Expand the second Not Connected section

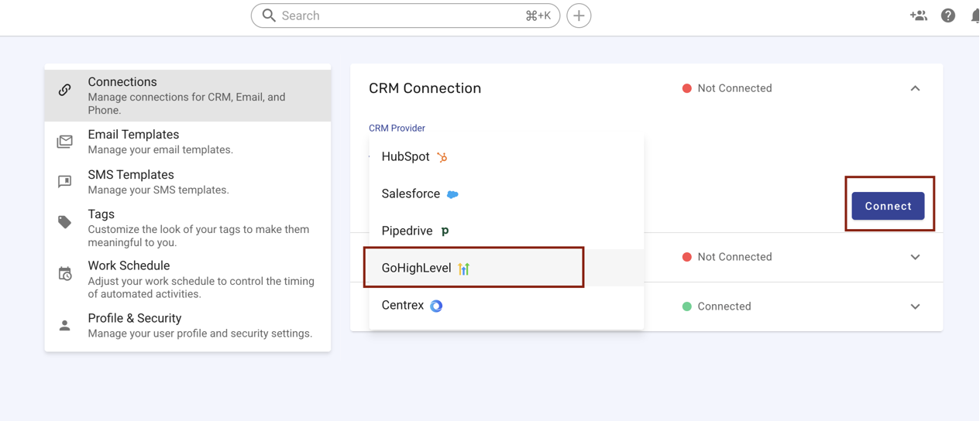(915, 257)
